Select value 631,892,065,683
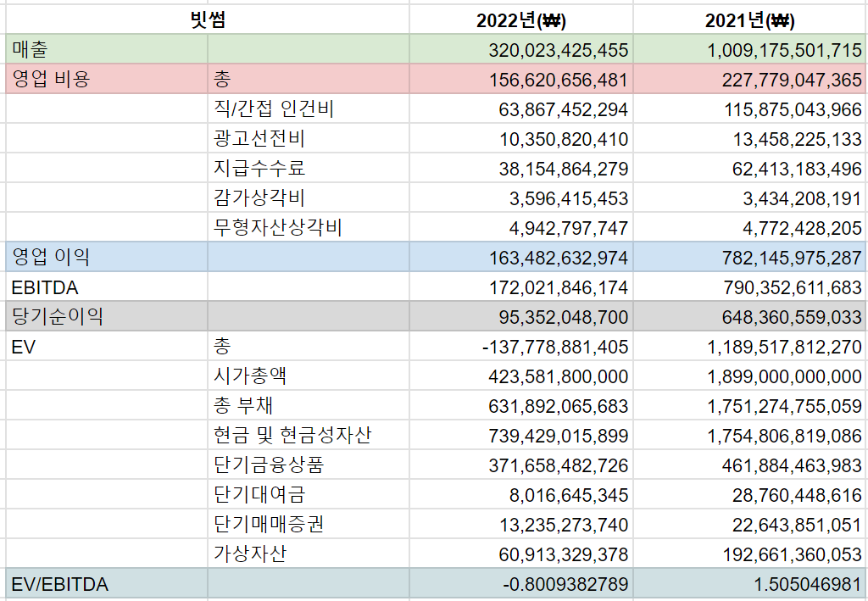The image size is (868, 601). [x=558, y=407]
